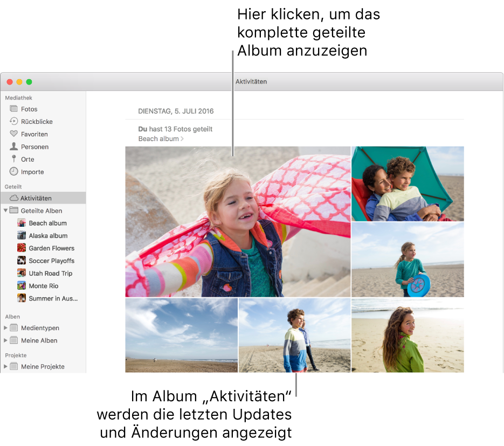Viewport: 504px width, 446px height.
Task: Open the Utah Road Trip album
Action: click(50, 273)
